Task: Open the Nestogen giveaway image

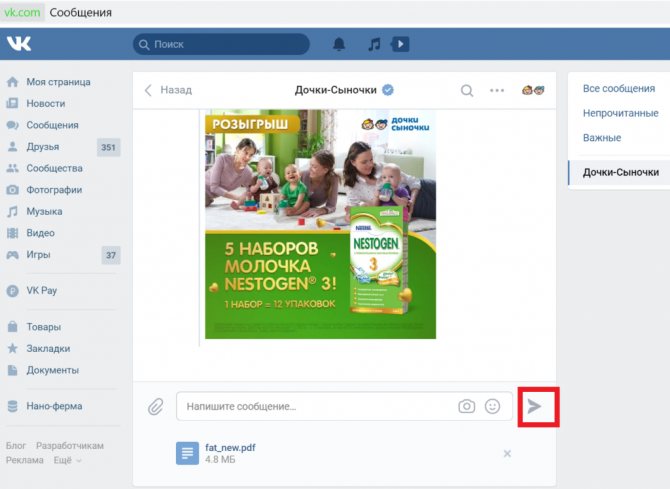Action: (320, 224)
